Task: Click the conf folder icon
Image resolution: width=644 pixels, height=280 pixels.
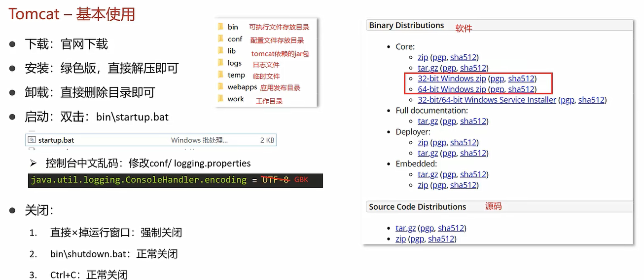Action: tap(220, 39)
